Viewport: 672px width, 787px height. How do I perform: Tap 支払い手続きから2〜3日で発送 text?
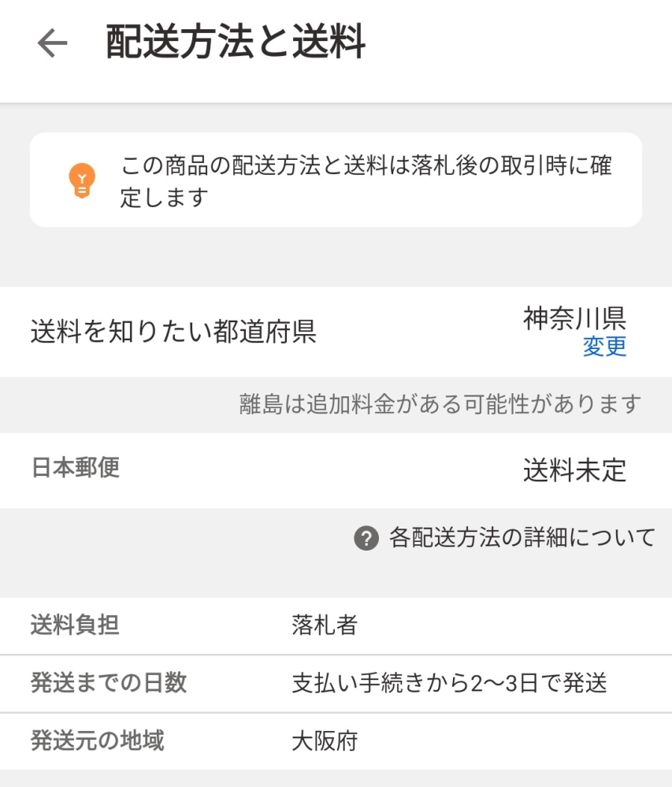(x=449, y=682)
